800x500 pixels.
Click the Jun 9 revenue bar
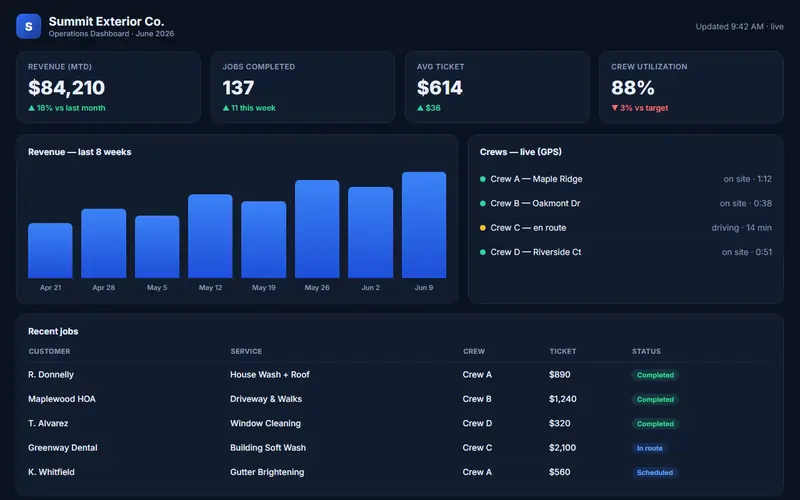[x=424, y=225]
